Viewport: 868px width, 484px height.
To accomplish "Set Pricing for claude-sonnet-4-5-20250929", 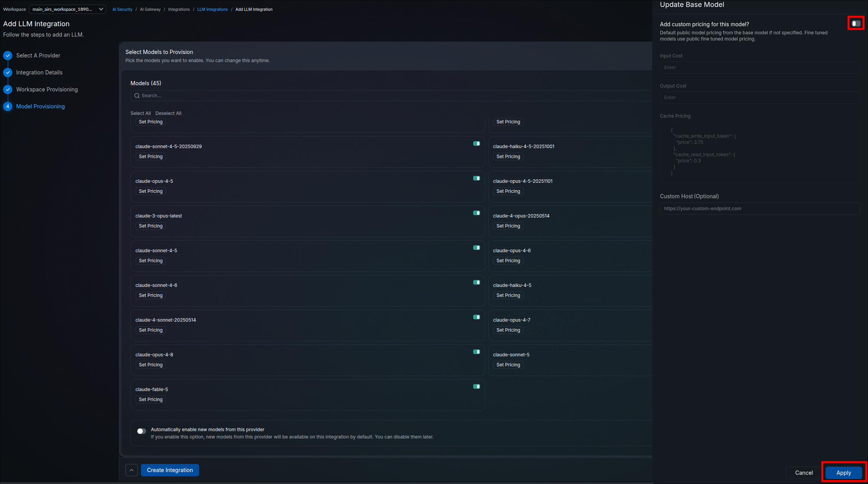I will tap(151, 157).
